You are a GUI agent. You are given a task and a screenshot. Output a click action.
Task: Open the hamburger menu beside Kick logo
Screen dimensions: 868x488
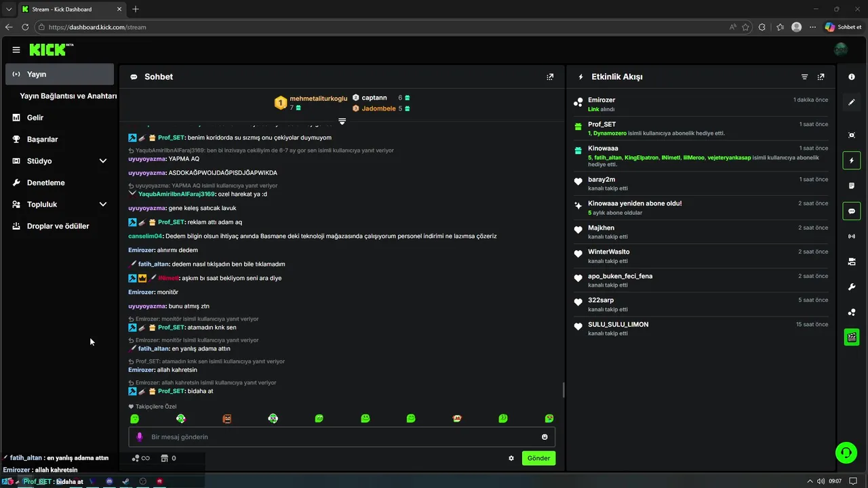[x=16, y=49]
